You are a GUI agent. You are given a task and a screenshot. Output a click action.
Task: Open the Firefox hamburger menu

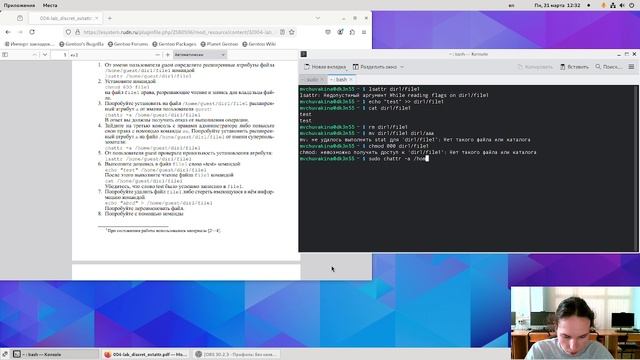coord(364,32)
